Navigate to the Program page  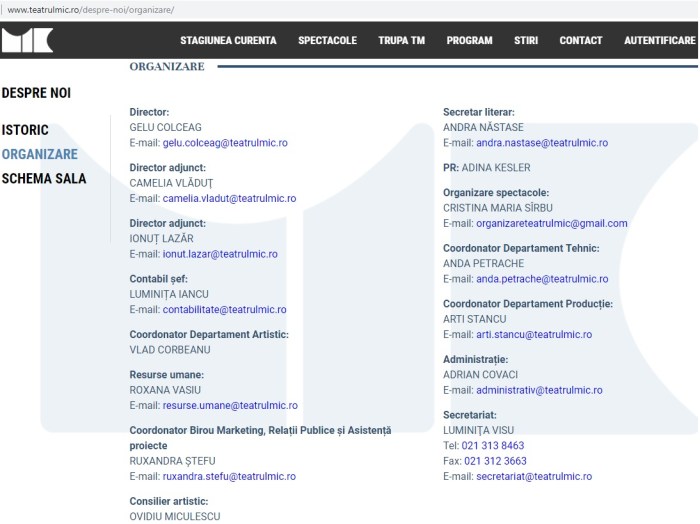click(469, 41)
